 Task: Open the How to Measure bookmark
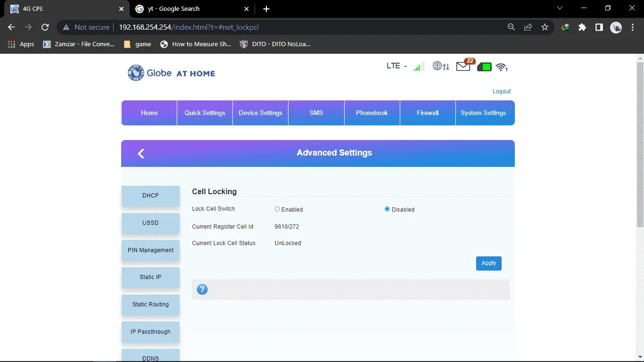(x=196, y=44)
